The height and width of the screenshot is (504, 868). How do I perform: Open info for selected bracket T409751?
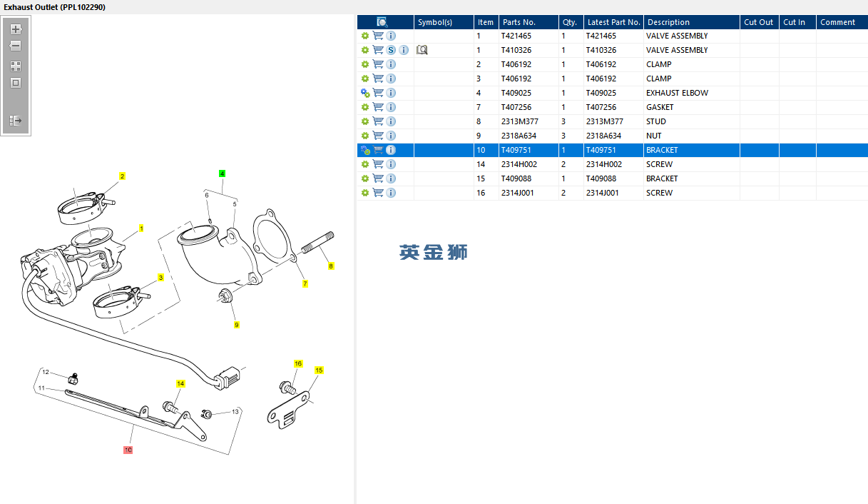[391, 150]
